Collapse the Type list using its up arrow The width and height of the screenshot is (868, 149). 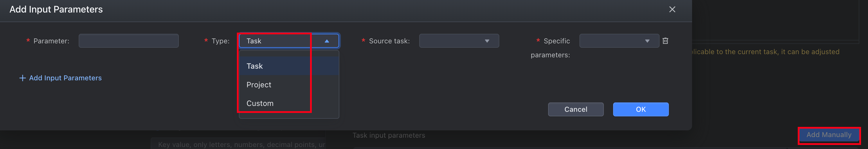click(327, 41)
